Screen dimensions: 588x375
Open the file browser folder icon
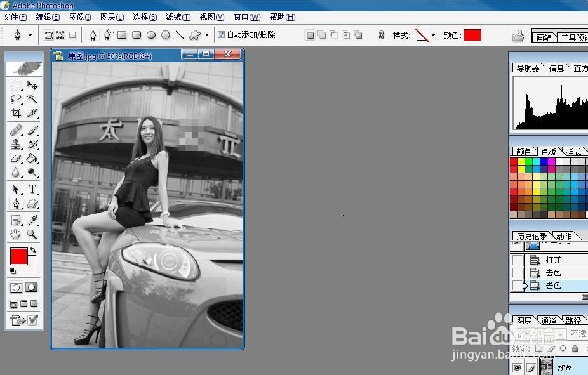(518, 35)
